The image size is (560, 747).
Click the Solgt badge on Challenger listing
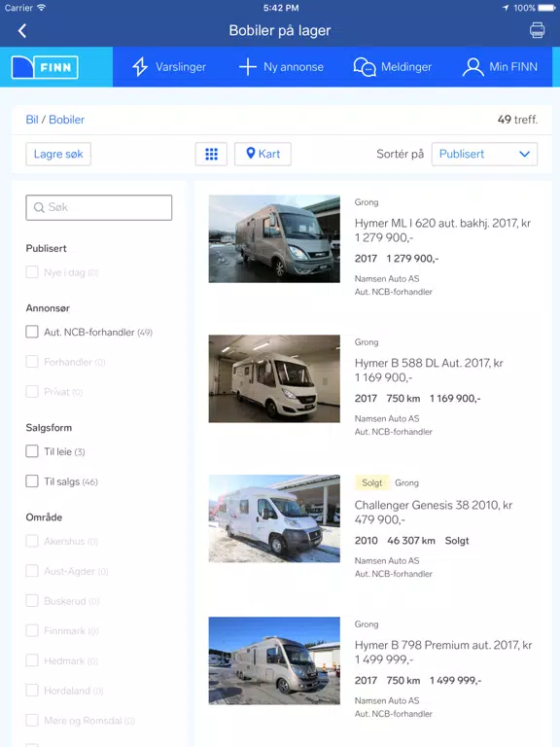(372, 482)
